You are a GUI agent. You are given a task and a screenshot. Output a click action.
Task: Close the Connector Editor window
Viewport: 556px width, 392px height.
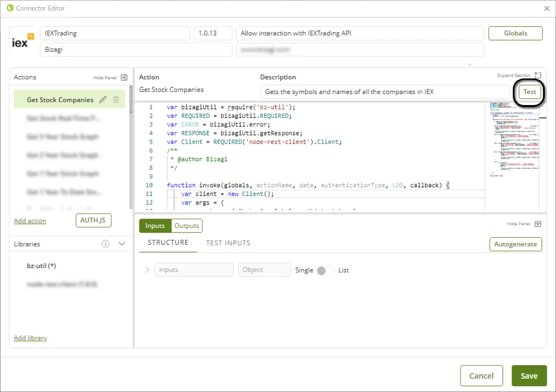tap(547, 8)
